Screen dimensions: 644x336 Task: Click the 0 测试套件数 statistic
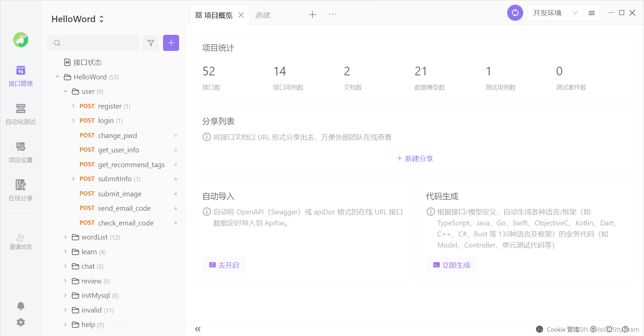(571, 78)
